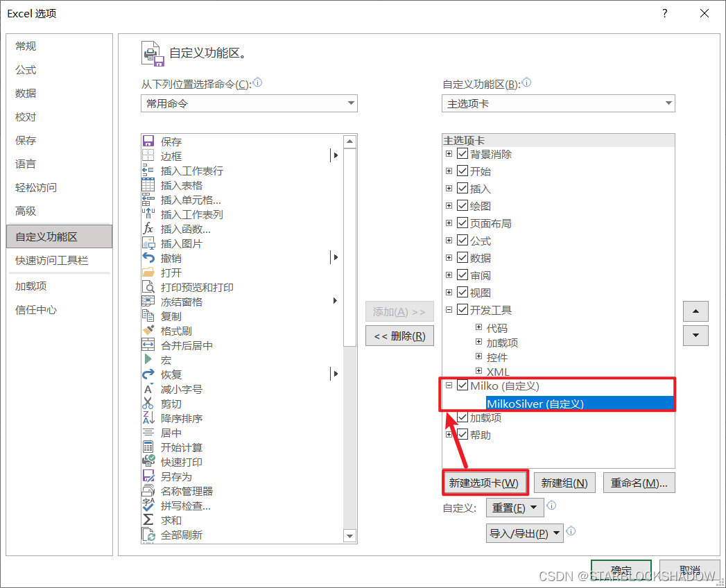Toggle the 数据 tab checkbox
726x588 pixels.
click(462, 257)
